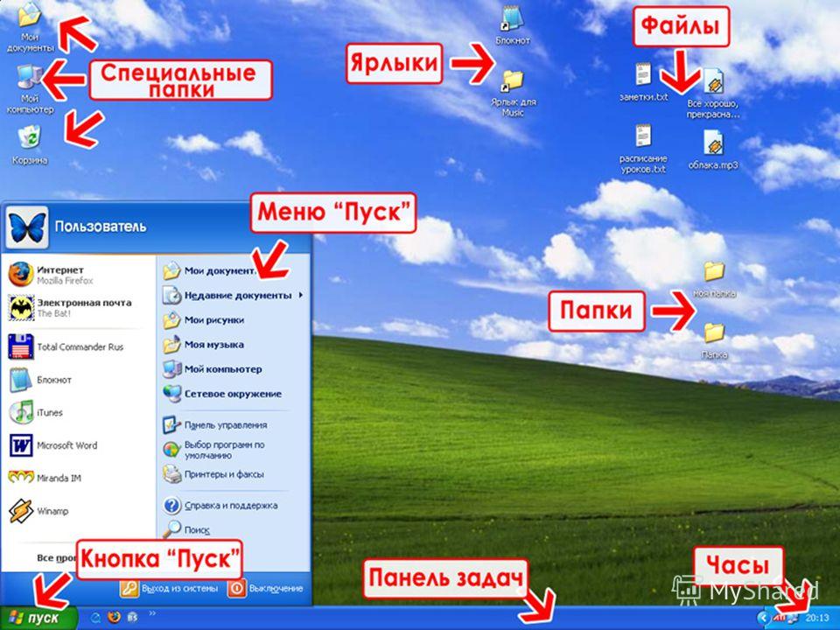Click the first Quick Launch taskbar icon
The height and width of the screenshot is (630, 840).
pos(96,617)
